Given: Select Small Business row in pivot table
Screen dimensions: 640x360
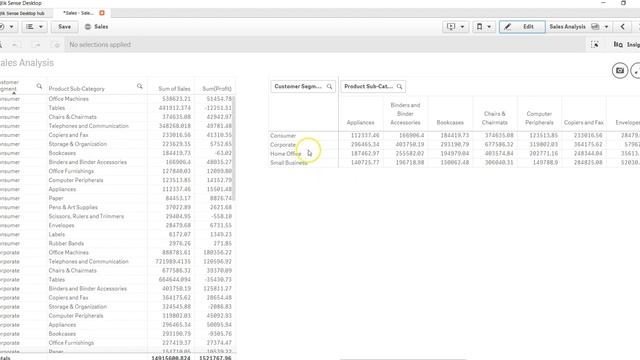Looking at the screenshot, I should coord(289,162).
